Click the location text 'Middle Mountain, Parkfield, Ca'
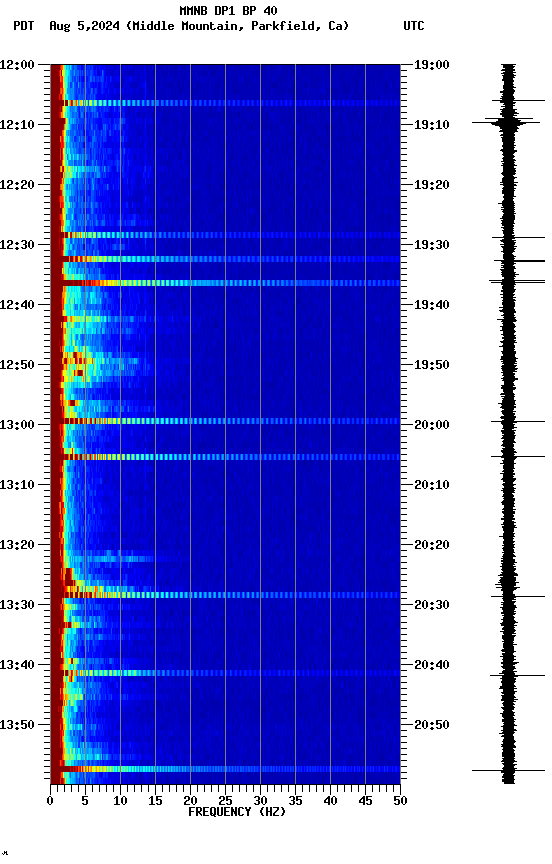 coord(237,26)
